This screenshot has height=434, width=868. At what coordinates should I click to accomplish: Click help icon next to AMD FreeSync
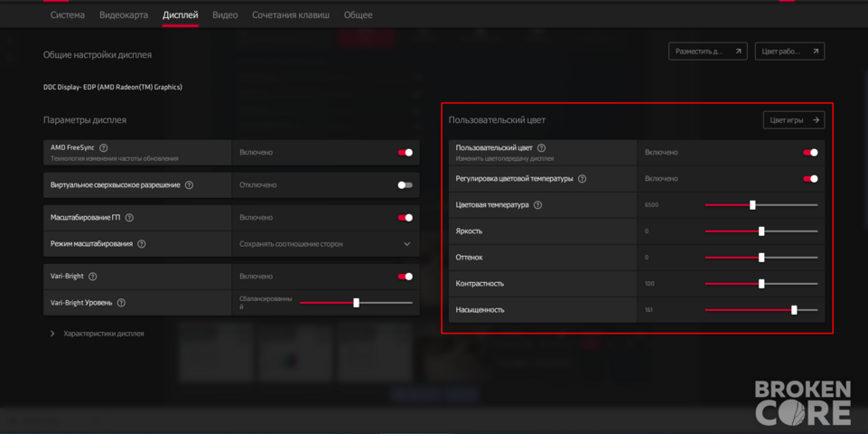[x=104, y=148]
